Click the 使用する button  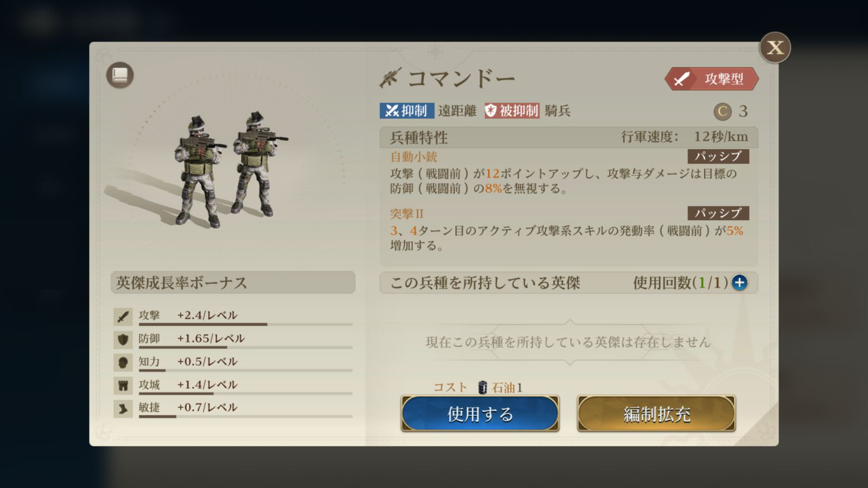480,414
